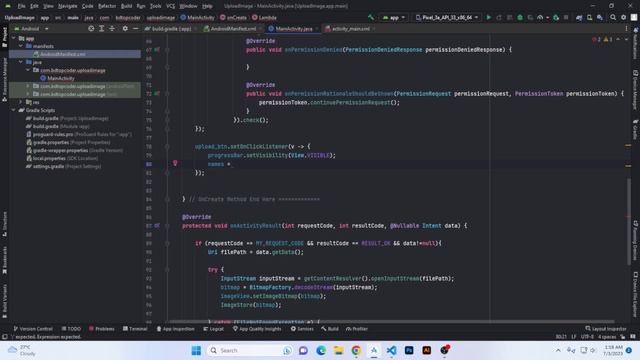The image size is (640, 360).
Task: Toggle the Device File Explorer side tab
Action: pos(636,294)
